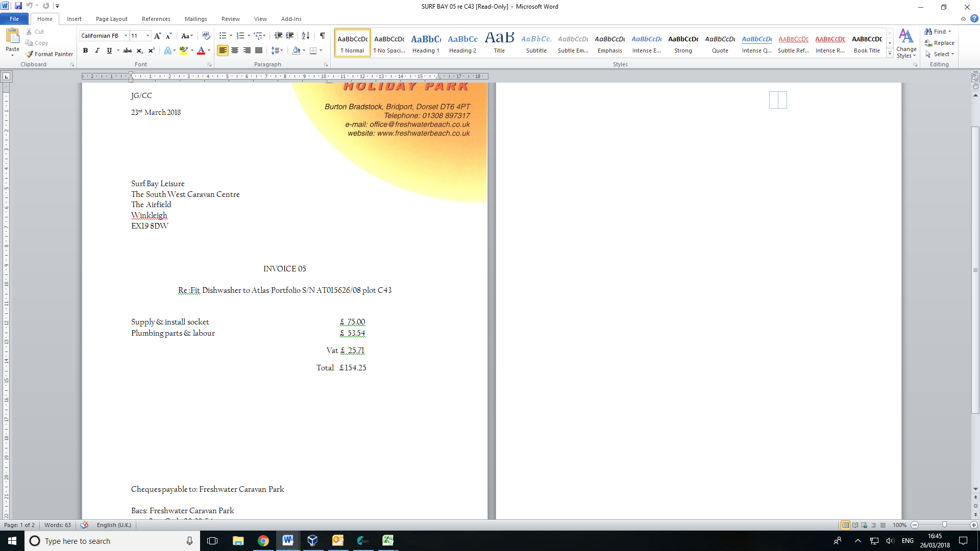The image size is (980, 551).
Task: Toggle strikethrough formatting
Action: [x=128, y=51]
